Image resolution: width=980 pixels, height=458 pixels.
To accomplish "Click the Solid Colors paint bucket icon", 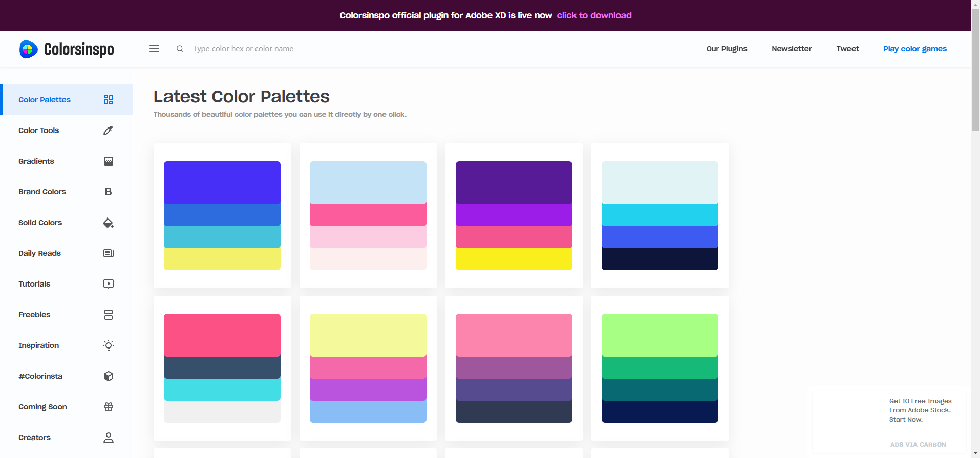I will pos(108,223).
